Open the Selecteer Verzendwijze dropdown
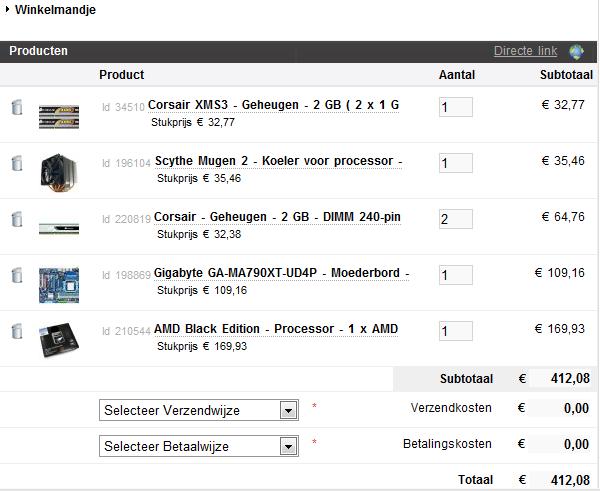The width and height of the screenshot is (600, 491). pos(199,410)
